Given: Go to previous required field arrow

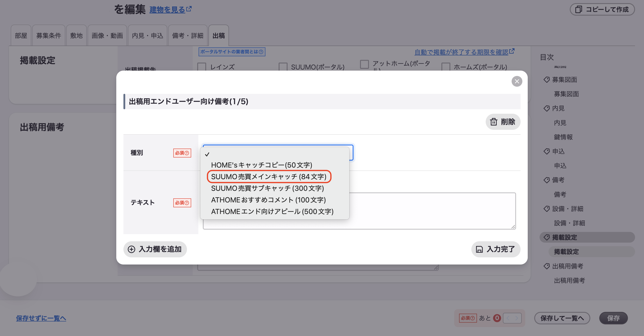Looking at the screenshot, I should [508, 318].
